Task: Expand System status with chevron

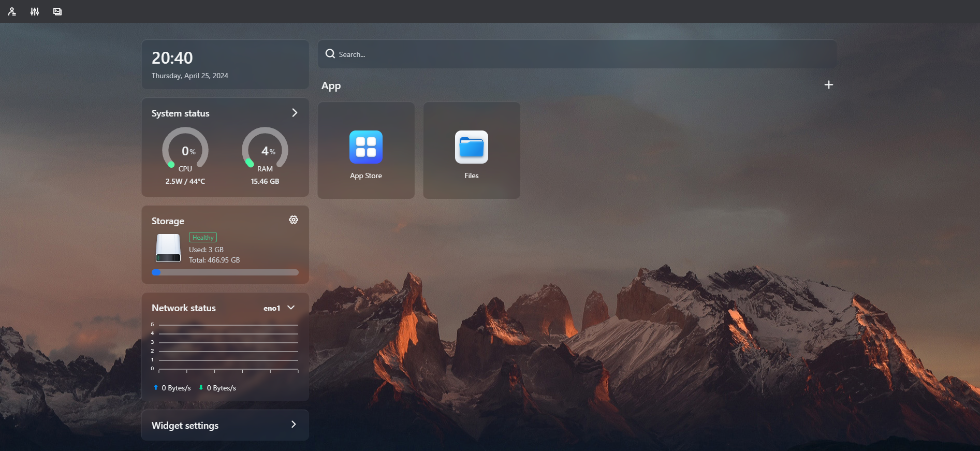Action: (x=295, y=113)
